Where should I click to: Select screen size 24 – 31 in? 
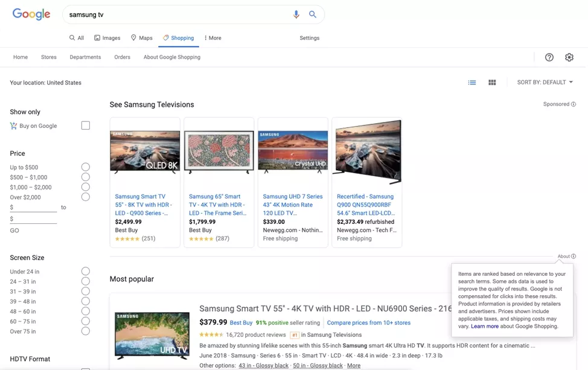pyautogui.click(x=86, y=281)
